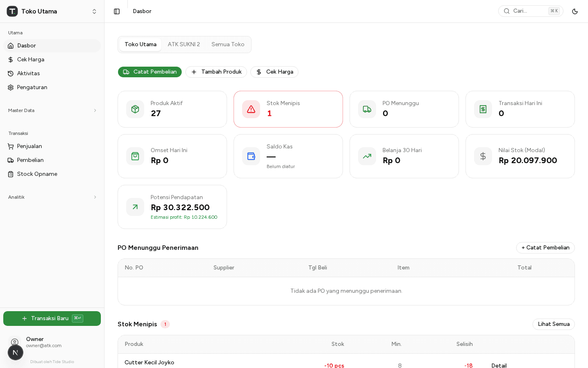Click + Catat Pembelian beside PO heading
The width and height of the screenshot is (588, 368).
pyautogui.click(x=546, y=248)
